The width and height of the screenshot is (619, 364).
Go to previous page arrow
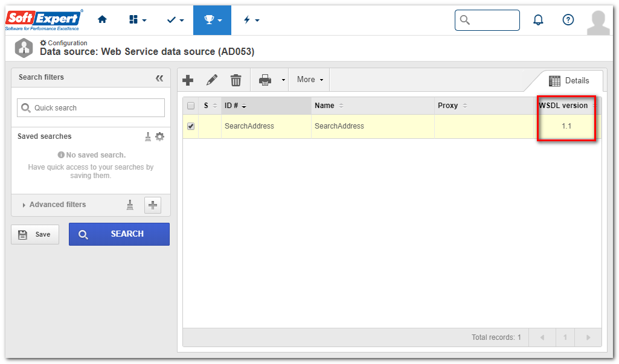pos(542,337)
